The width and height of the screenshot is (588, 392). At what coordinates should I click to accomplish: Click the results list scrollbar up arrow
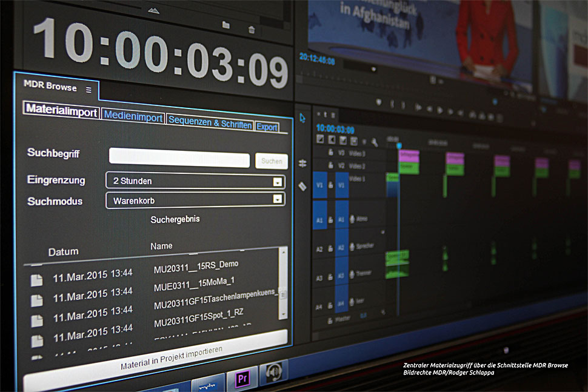[x=284, y=252]
